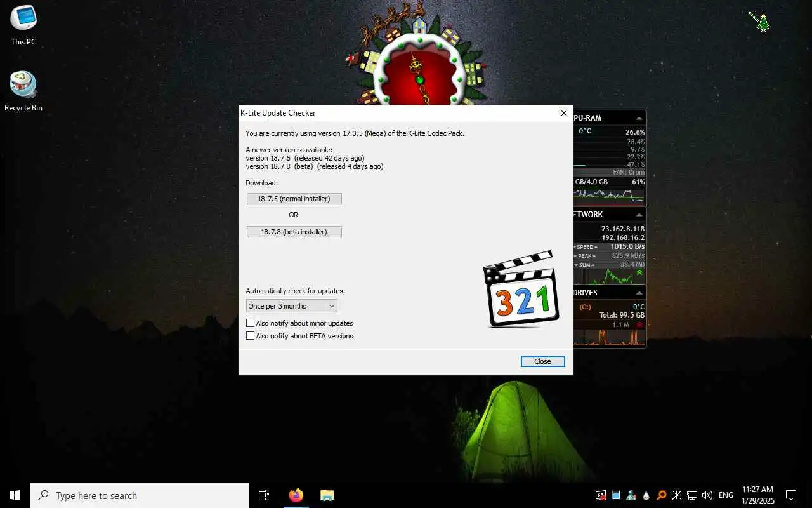Click the Total: 99.5 GB drive text
The image size is (812, 508).
(x=622, y=315)
